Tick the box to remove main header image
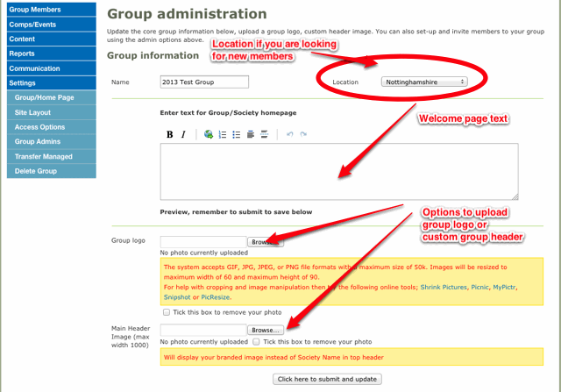561x392 pixels. 256,341
